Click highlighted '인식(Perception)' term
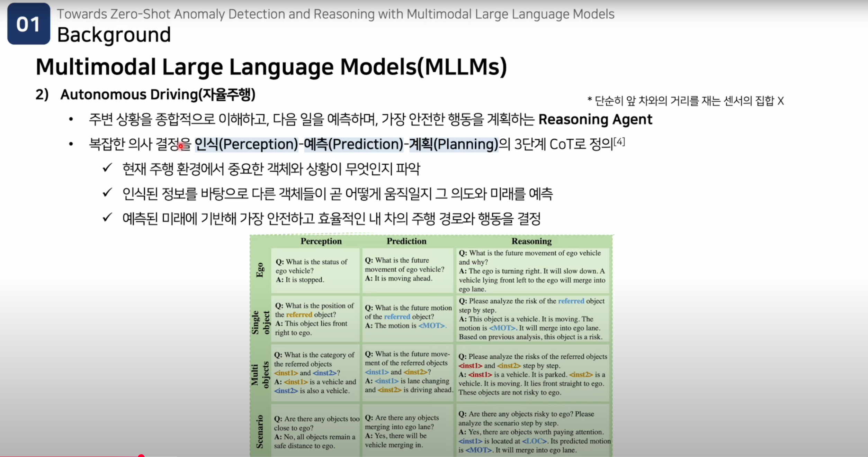The height and width of the screenshot is (457, 868). [246, 144]
